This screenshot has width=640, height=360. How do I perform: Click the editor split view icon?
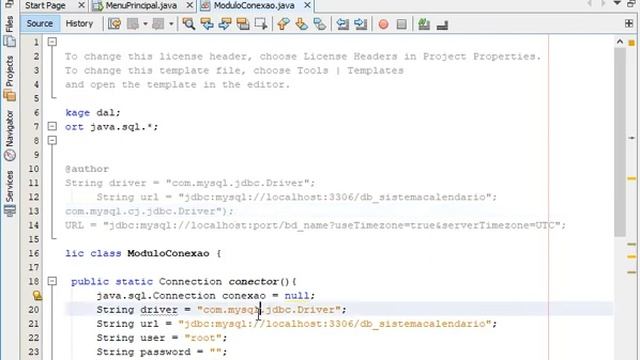[x=629, y=24]
